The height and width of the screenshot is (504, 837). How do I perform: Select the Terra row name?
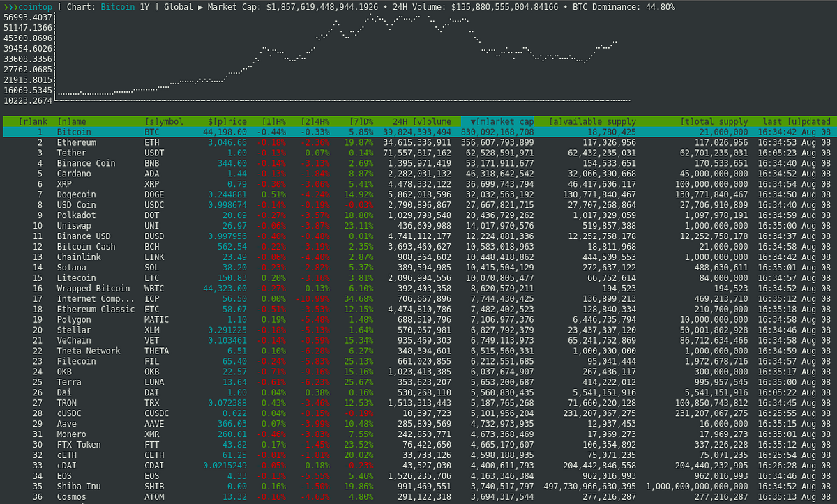click(69, 383)
